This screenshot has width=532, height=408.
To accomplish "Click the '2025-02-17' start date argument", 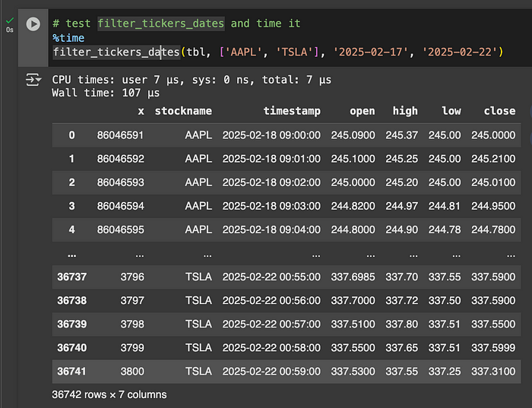I will click(371, 52).
